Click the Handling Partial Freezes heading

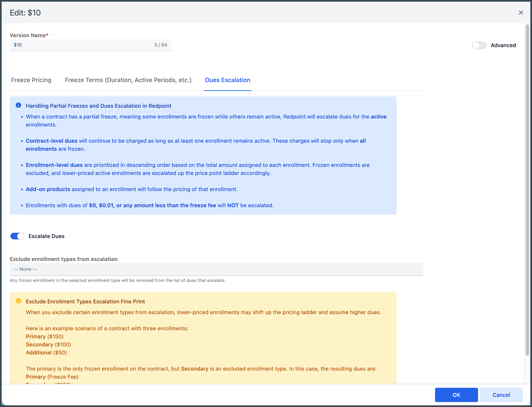99,106
